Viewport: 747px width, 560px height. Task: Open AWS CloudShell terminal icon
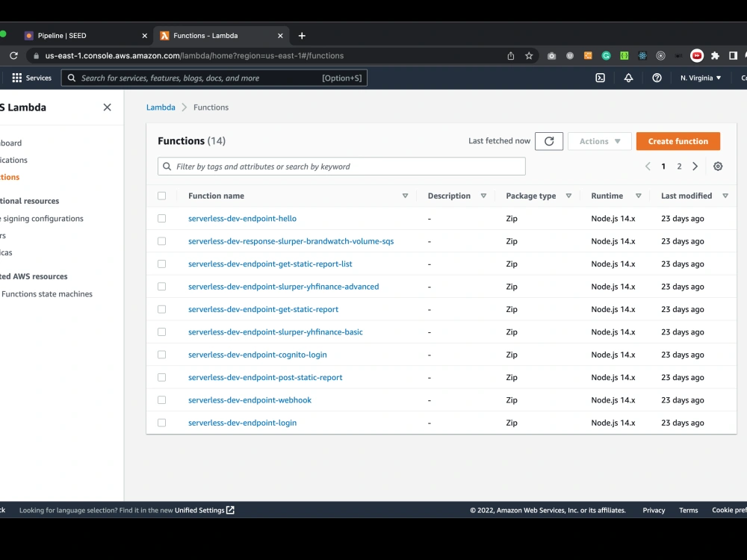[x=601, y=78]
